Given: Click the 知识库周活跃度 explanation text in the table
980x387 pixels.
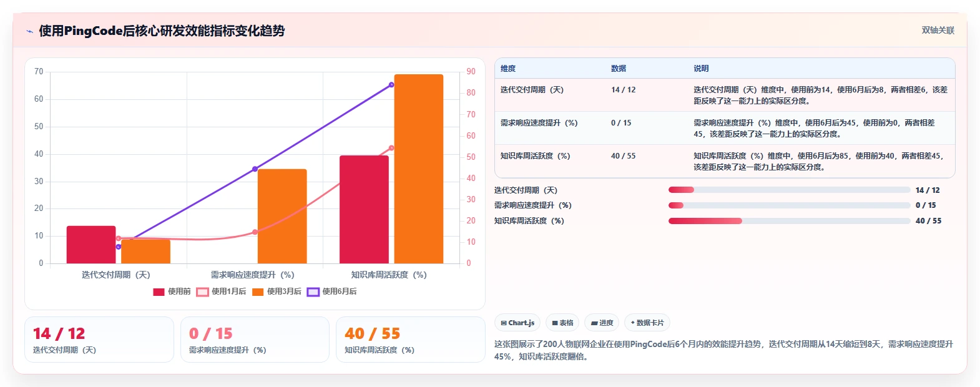Looking at the screenshot, I should 819,161.
